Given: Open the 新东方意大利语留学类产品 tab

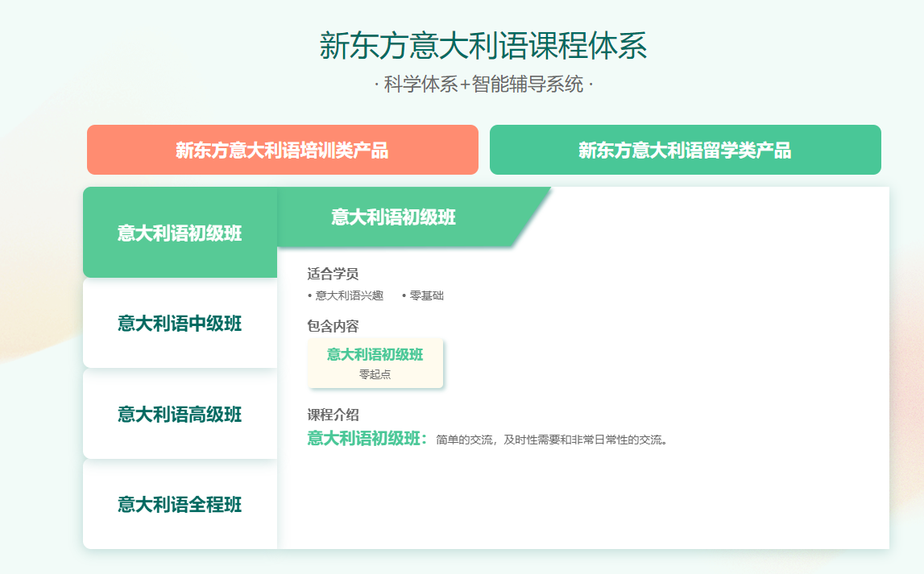Looking at the screenshot, I should [685, 150].
